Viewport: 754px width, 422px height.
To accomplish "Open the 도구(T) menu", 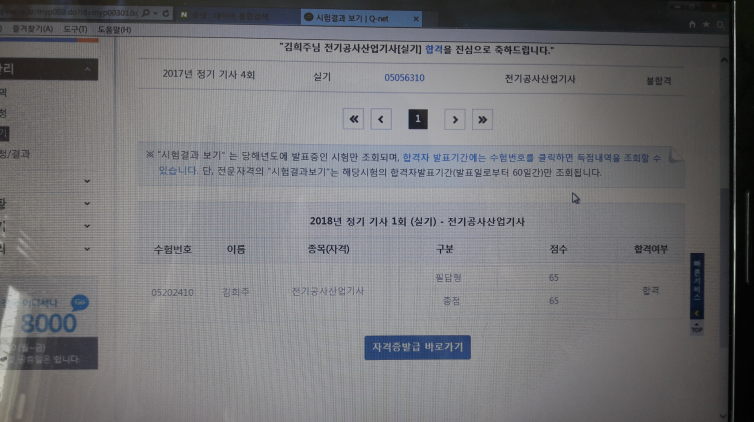I will [75, 29].
